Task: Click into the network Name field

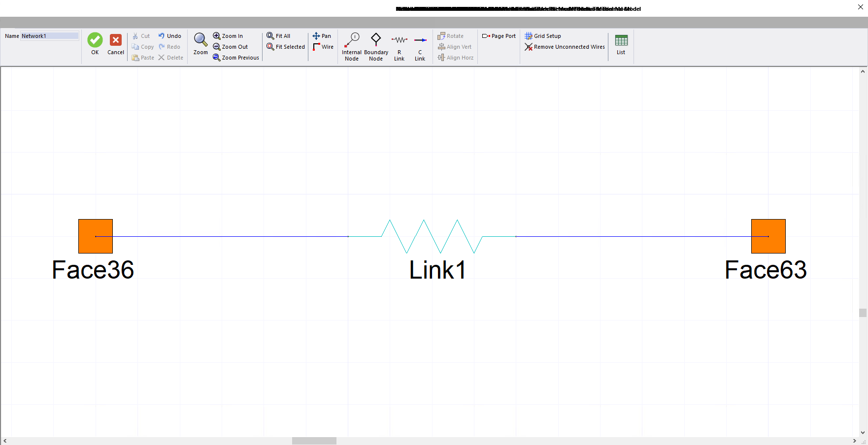Action: (x=49, y=36)
